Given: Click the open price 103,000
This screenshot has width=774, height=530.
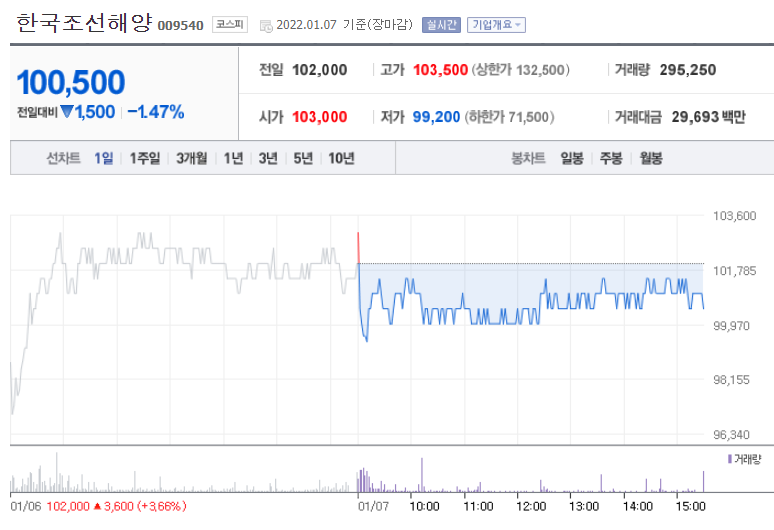Looking at the screenshot, I should pyautogui.click(x=319, y=117).
